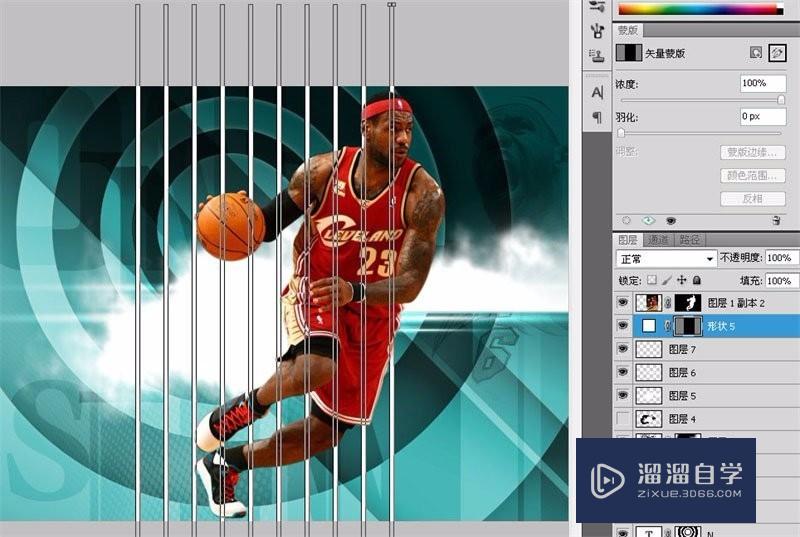
Task: Open the collapsed Character panel icon
Action: click(597, 92)
